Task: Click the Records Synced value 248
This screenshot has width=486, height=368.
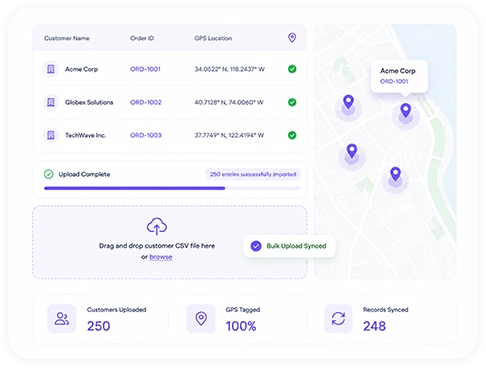Action: tap(374, 326)
